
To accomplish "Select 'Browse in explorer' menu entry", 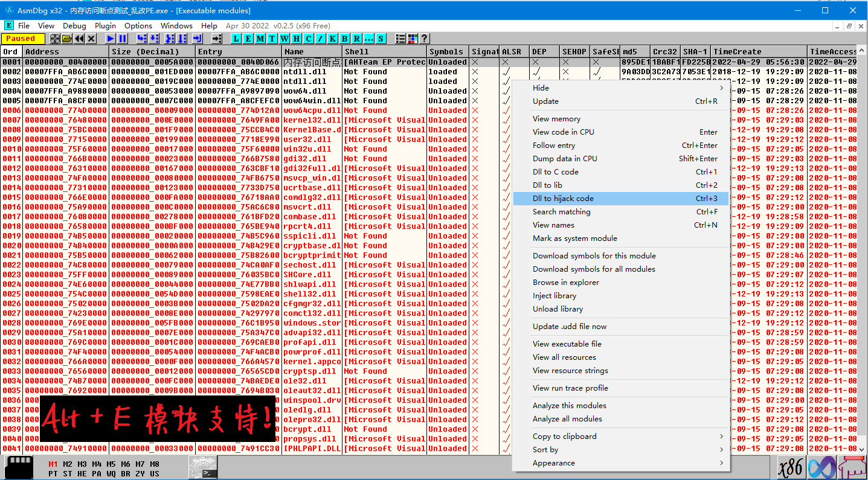I will [621, 283].
